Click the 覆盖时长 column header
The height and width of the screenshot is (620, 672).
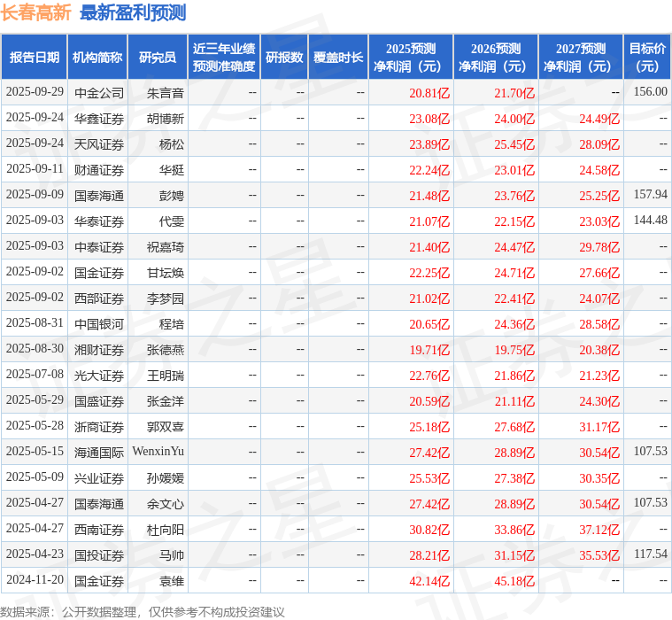click(x=338, y=58)
